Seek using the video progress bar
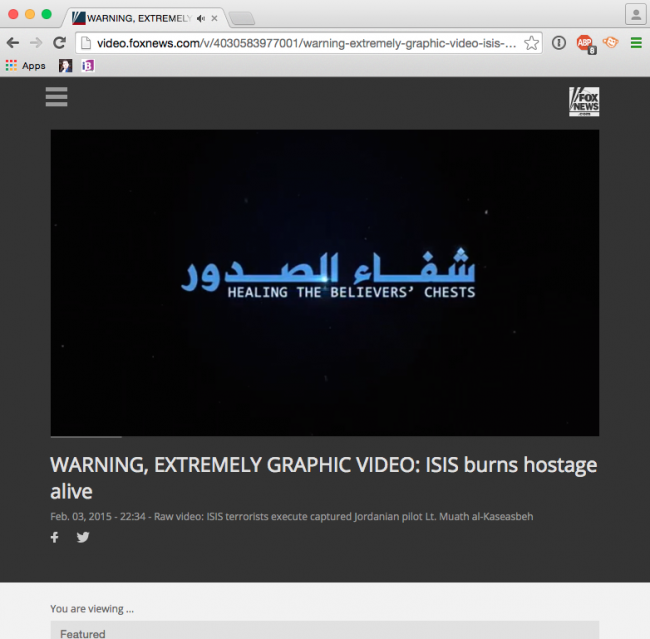650x639 pixels. (x=325, y=437)
